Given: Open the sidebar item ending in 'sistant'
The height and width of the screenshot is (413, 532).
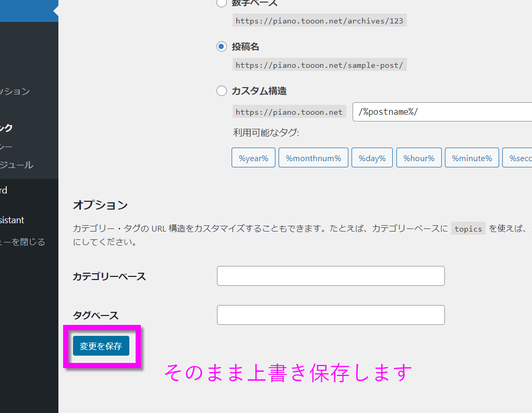Looking at the screenshot, I should [12, 220].
